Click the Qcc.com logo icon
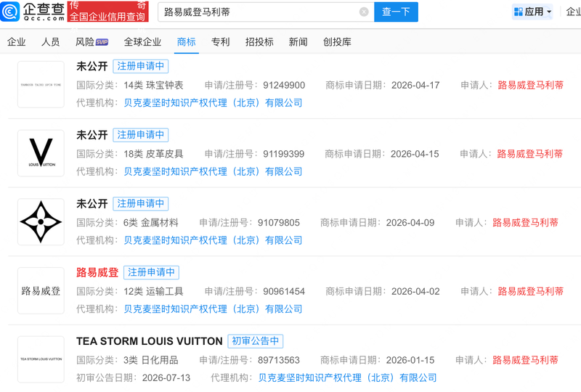Screen dimensions: 581x392 (x=10, y=12)
